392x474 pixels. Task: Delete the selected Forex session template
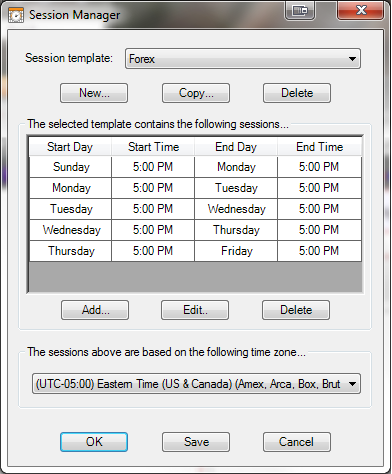coord(297,93)
